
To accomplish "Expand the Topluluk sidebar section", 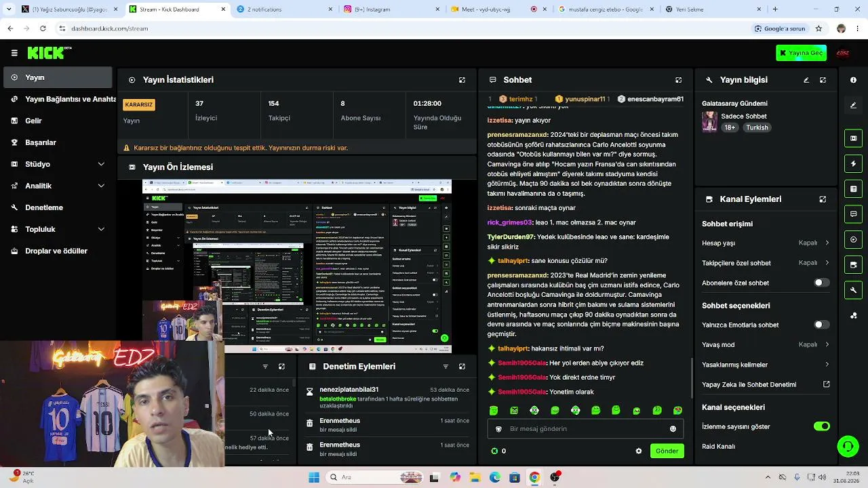I will pos(101,229).
